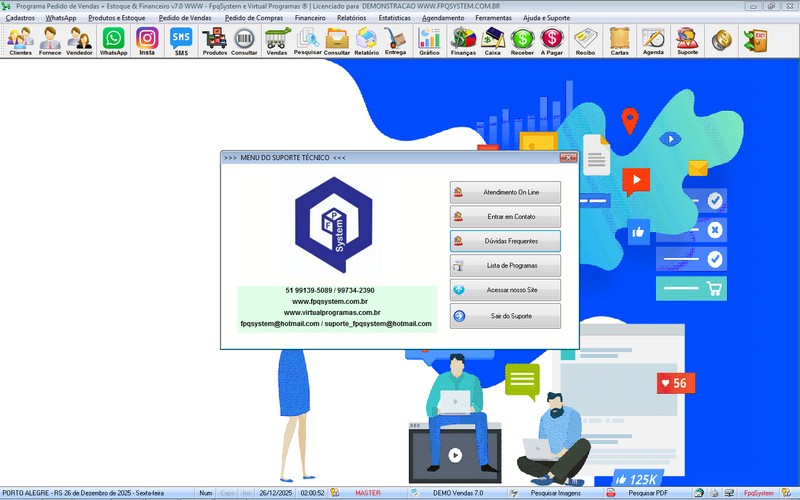The width and height of the screenshot is (800, 500).
Task: Click DEMO Vendas 7.0 status entry
Action: pyautogui.click(x=458, y=493)
